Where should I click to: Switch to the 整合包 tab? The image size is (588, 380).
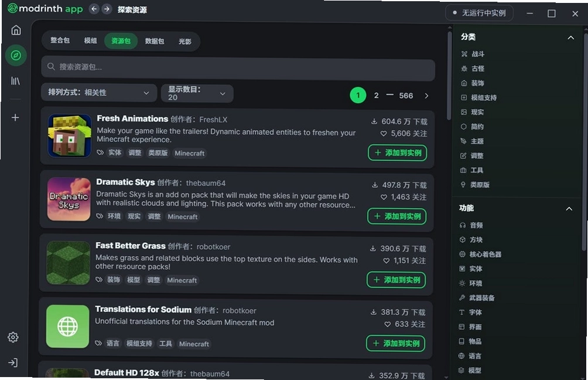coord(60,40)
